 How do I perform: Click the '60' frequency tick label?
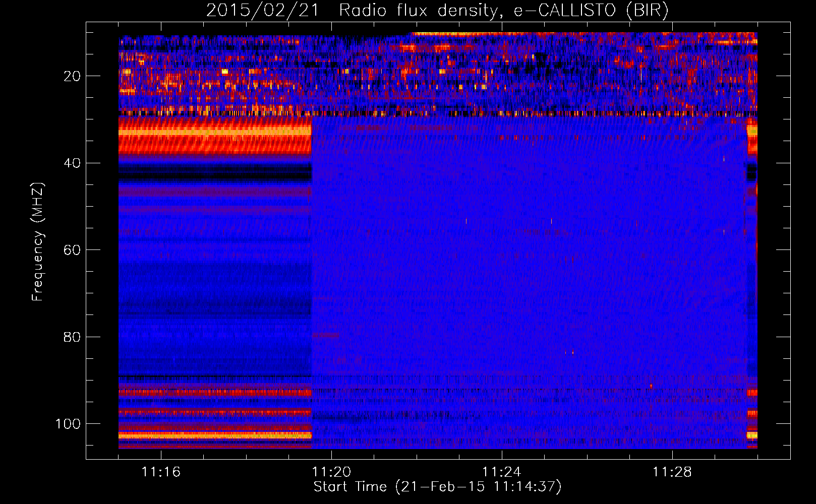(x=73, y=250)
